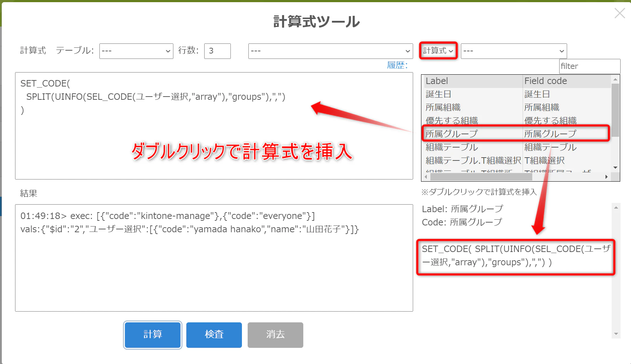Click the Label column header

coord(473,81)
